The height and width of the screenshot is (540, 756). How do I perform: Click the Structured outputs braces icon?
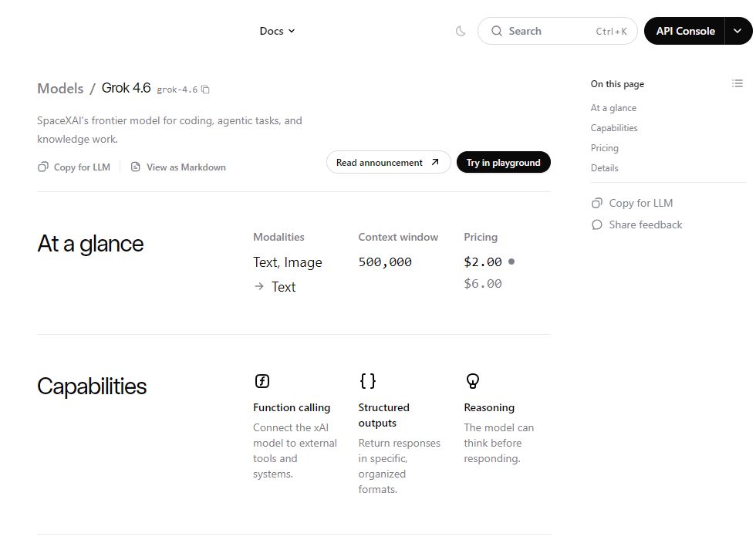point(367,381)
